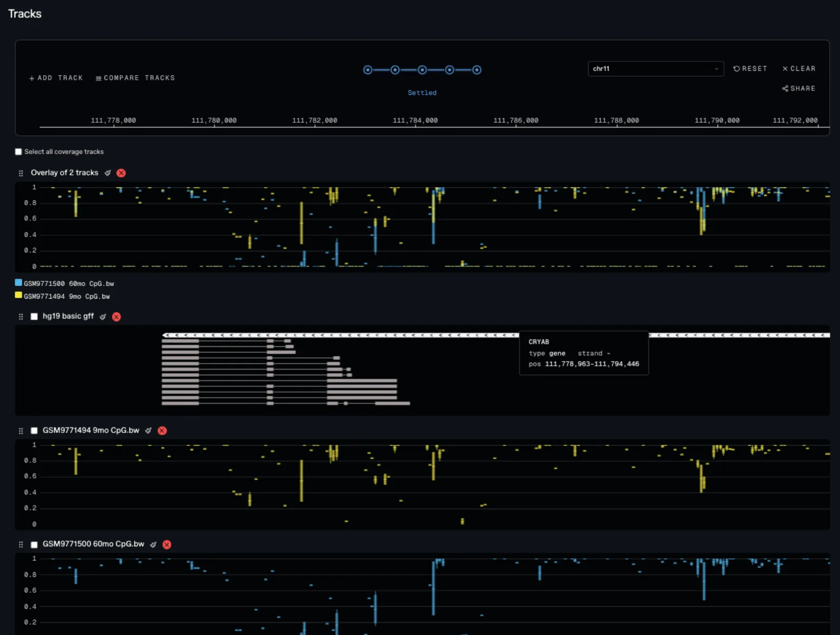Screen dimensions: 840x635
Task: Grab drag handle of hg19 basic gff track
Action: [x=21, y=317]
